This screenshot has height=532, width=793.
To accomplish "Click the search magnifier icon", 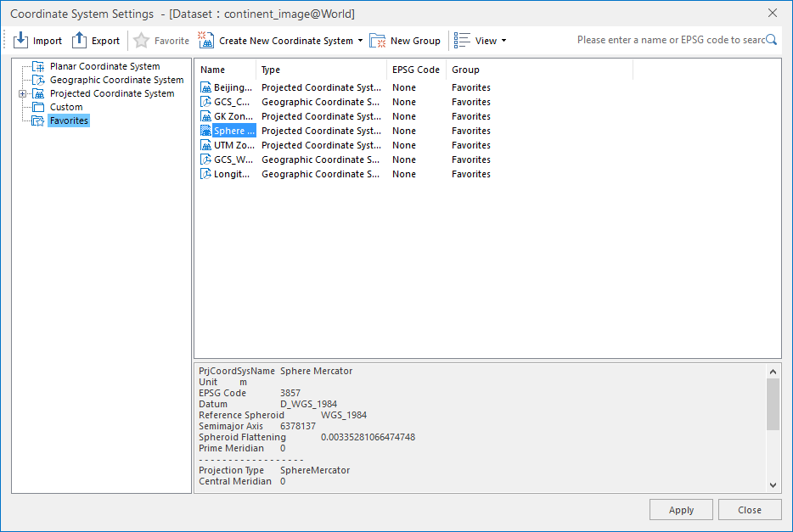I will [x=771, y=39].
